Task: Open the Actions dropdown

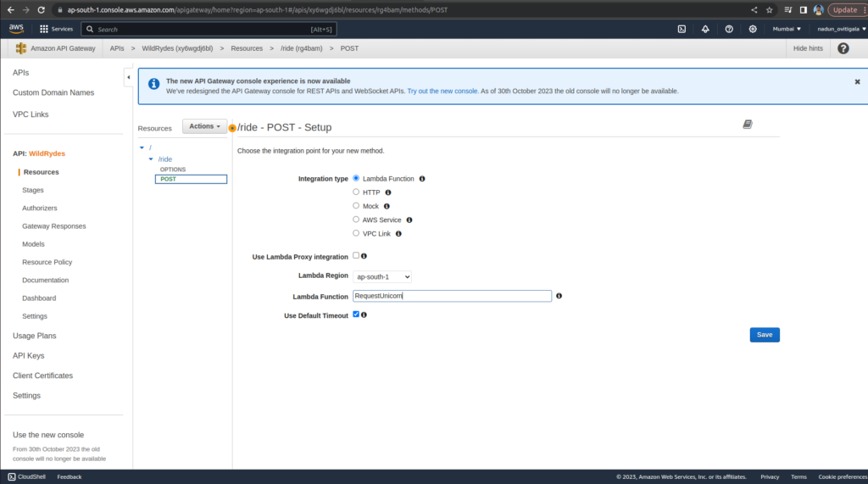Action: click(204, 126)
